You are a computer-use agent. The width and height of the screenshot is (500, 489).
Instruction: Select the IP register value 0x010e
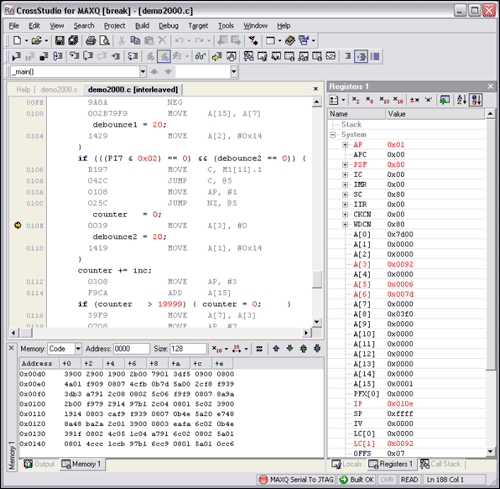[x=400, y=404]
